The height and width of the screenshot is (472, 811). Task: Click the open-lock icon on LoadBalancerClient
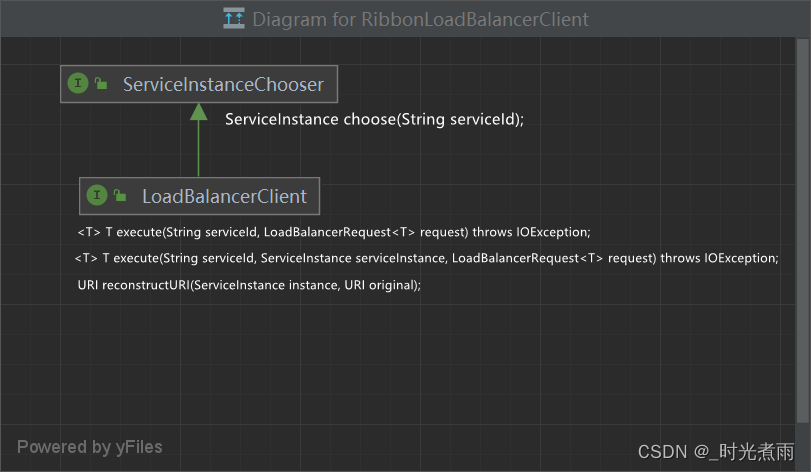(x=120, y=195)
